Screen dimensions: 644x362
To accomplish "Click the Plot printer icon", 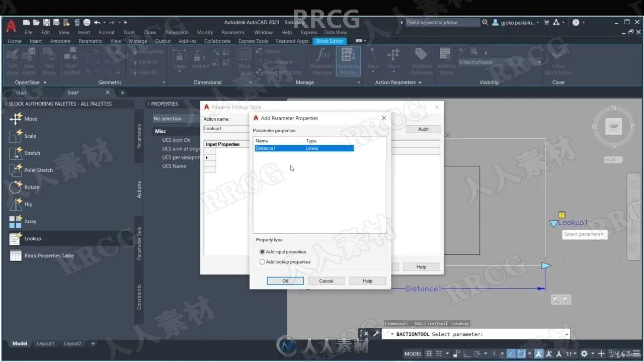I will point(87,22).
